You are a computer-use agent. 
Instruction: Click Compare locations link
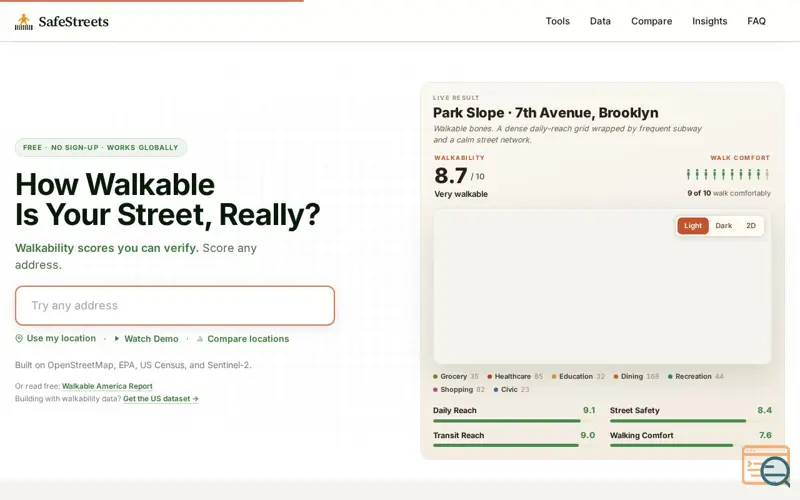248,339
